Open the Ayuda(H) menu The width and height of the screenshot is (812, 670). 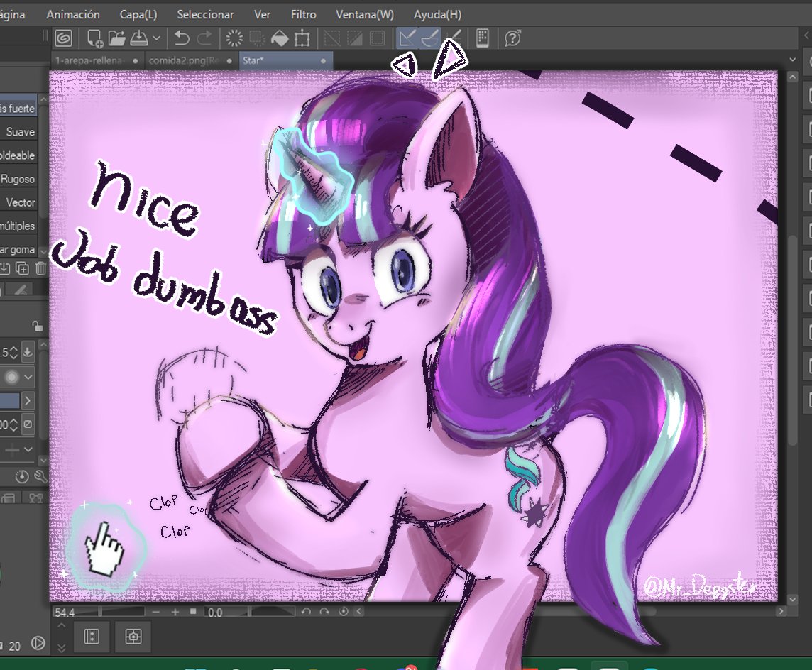[438, 14]
